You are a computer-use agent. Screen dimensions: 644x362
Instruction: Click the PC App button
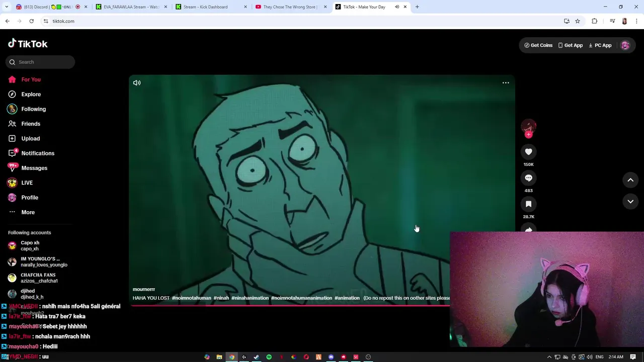pos(600,45)
